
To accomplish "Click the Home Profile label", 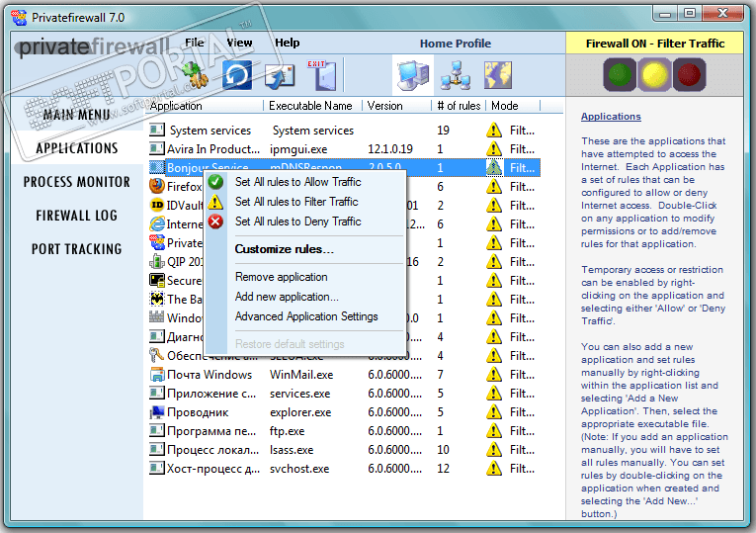I will point(456,44).
